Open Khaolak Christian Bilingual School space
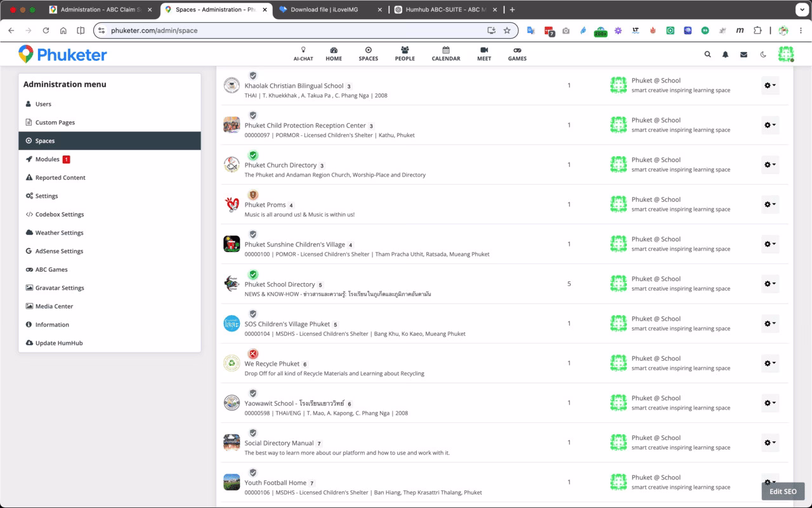 tap(294, 86)
